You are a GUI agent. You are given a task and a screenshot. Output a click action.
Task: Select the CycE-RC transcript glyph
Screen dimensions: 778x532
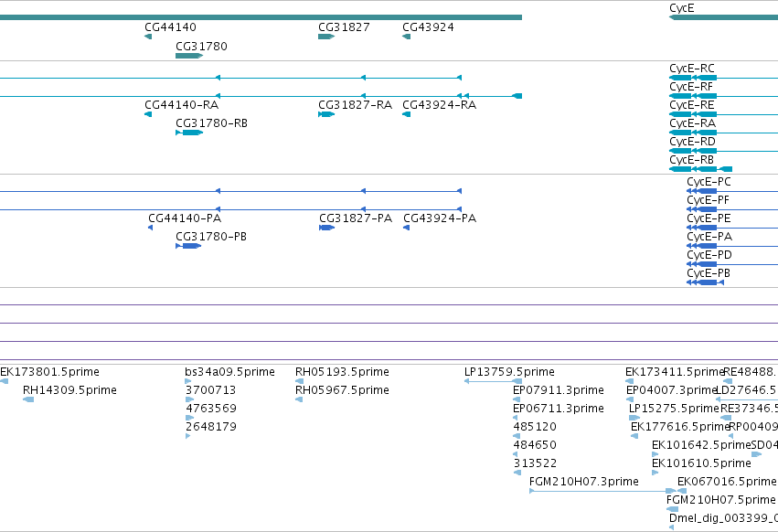(723, 78)
